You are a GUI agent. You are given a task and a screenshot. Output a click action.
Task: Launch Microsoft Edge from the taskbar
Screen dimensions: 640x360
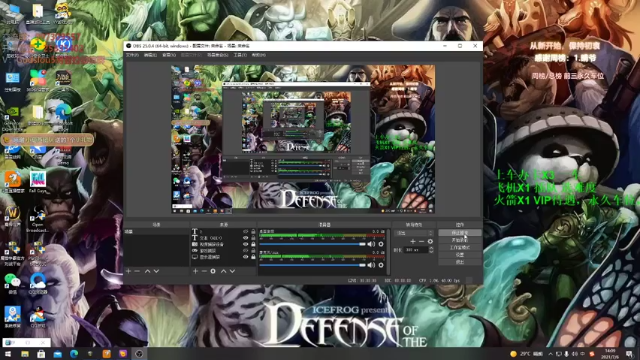[x=74, y=354]
